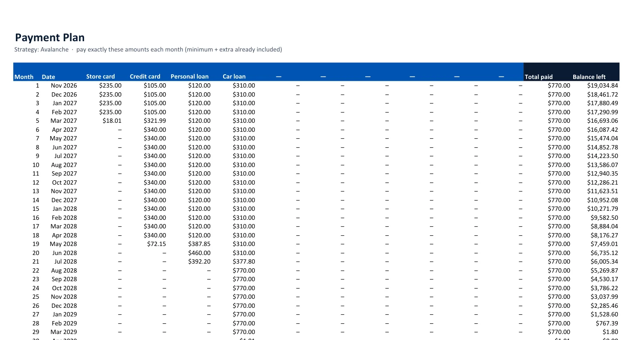Screen dimensions: 644x340
Task: Click the "Mar 2027" date cell
Action: [x=64, y=121]
